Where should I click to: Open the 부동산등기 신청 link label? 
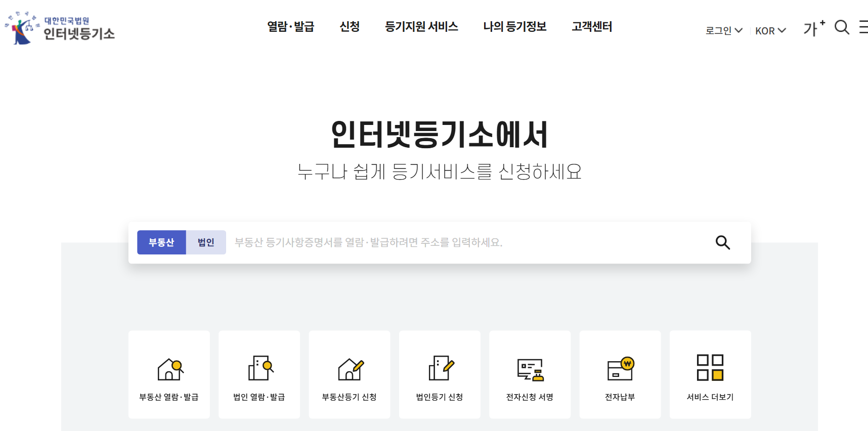[350, 397]
